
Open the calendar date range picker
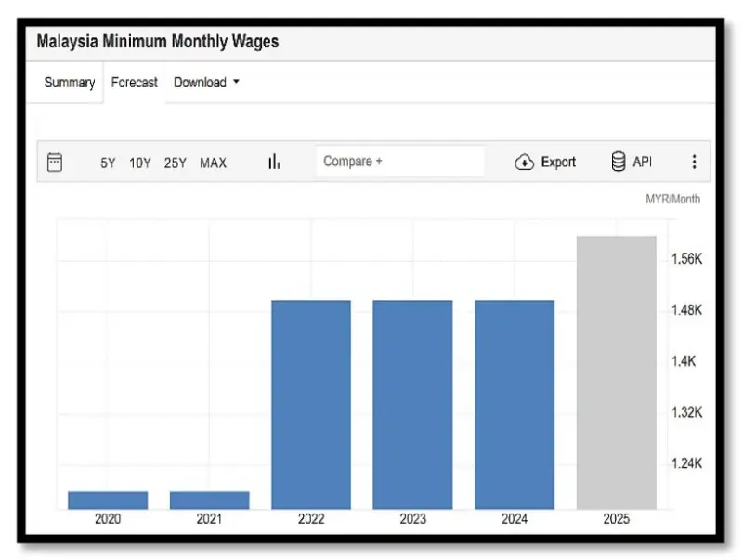point(55,162)
